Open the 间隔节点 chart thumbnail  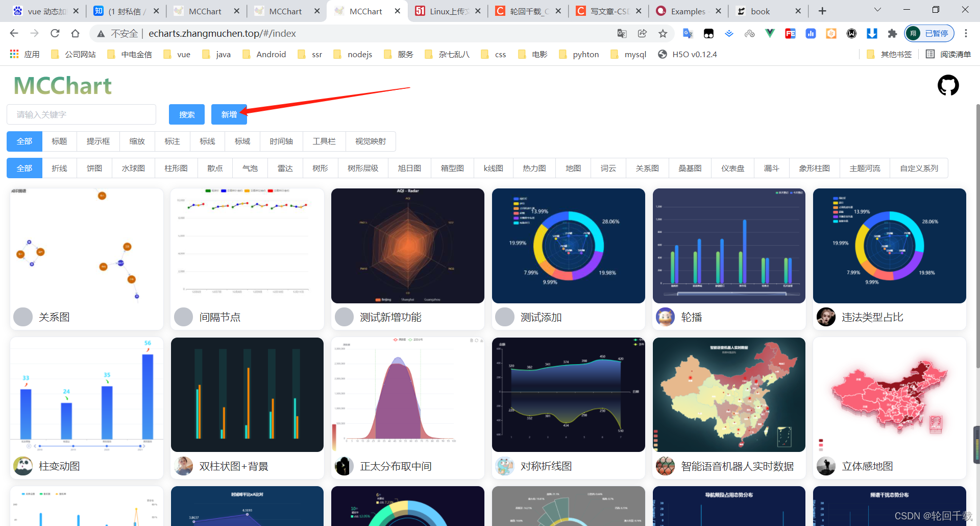pos(247,246)
